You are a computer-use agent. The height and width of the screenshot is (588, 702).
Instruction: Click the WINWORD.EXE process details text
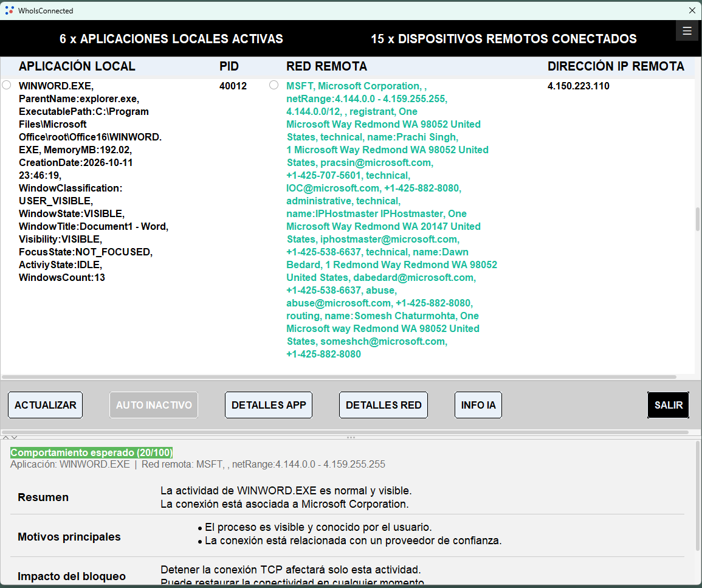(x=94, y=182)
